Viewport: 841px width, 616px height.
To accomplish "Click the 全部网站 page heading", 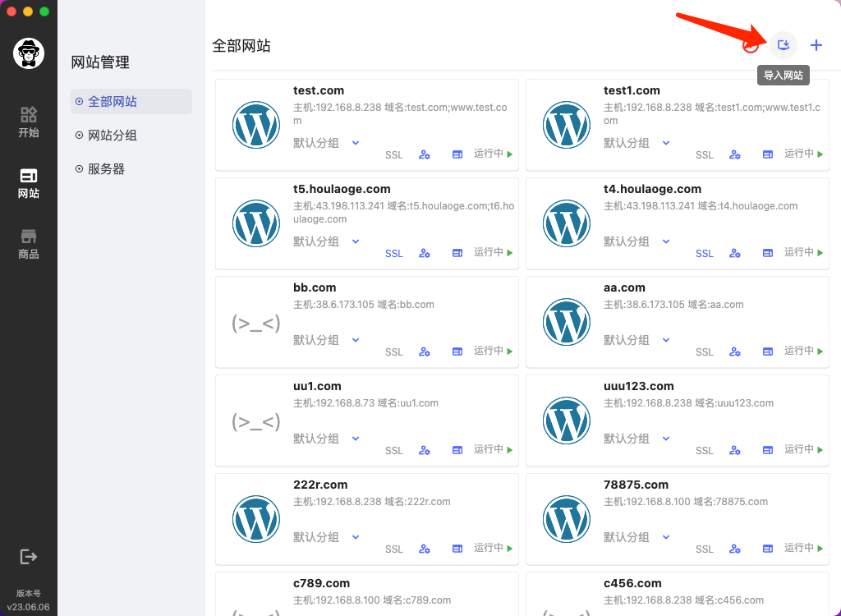I will (241, 46).
